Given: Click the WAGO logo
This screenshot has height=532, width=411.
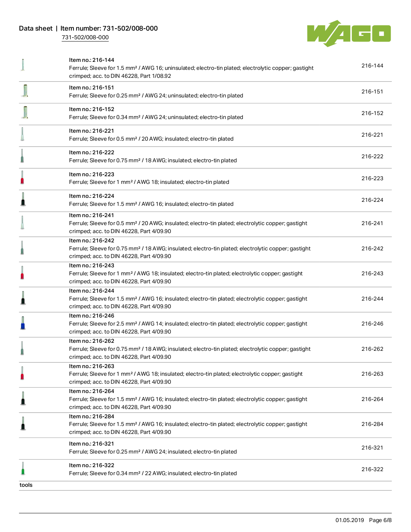Looking at the screenshot, I should pyautogui.click(x=349, y=33).
